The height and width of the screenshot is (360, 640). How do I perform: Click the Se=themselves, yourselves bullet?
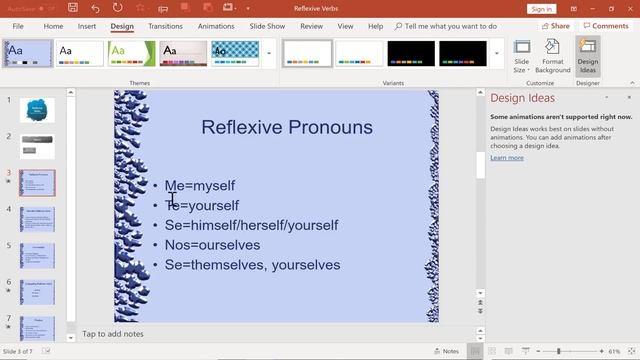(252, 265)
